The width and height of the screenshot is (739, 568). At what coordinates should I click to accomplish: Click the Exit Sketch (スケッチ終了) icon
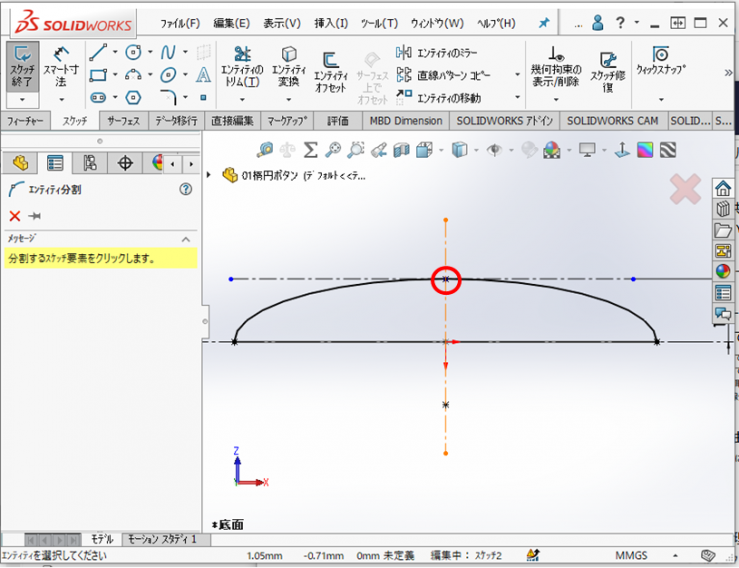(x=21, y=66)
